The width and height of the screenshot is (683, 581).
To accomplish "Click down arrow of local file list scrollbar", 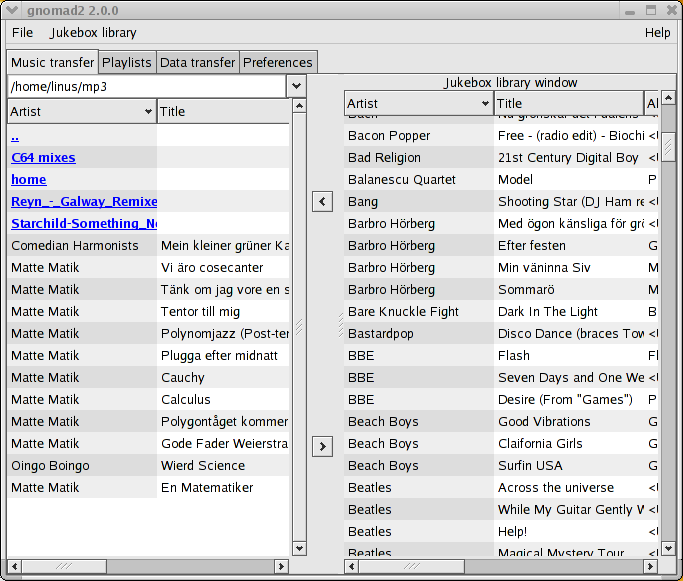I will point(299,548).
